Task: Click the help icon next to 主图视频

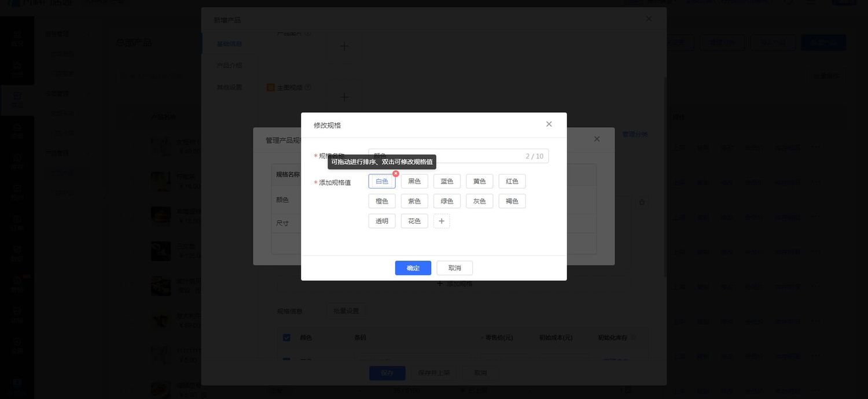Action: click(x=308, y=87)
